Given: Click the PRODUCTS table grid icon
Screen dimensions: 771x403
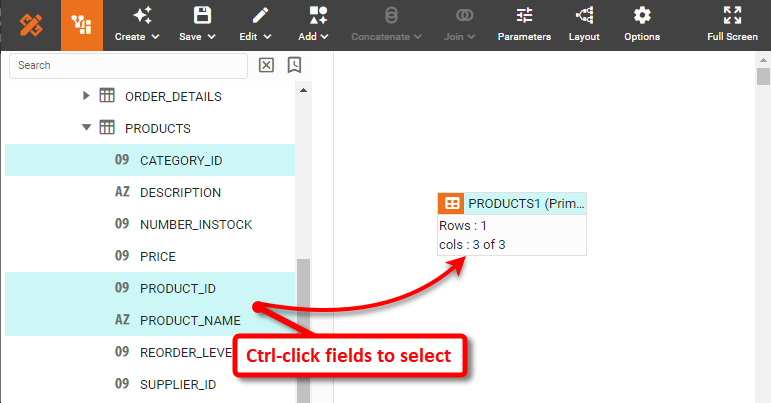Looking at the screenshot, I should coord(107,127).
